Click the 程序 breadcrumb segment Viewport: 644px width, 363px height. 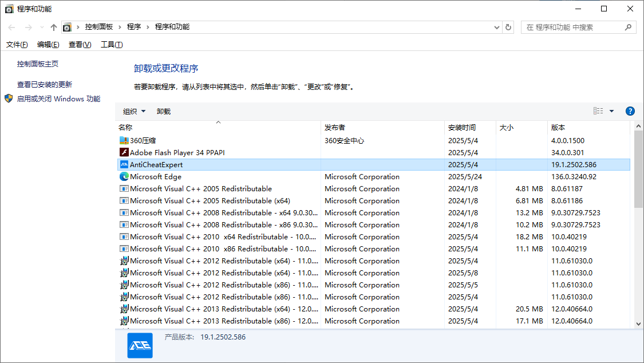point(133,27)
